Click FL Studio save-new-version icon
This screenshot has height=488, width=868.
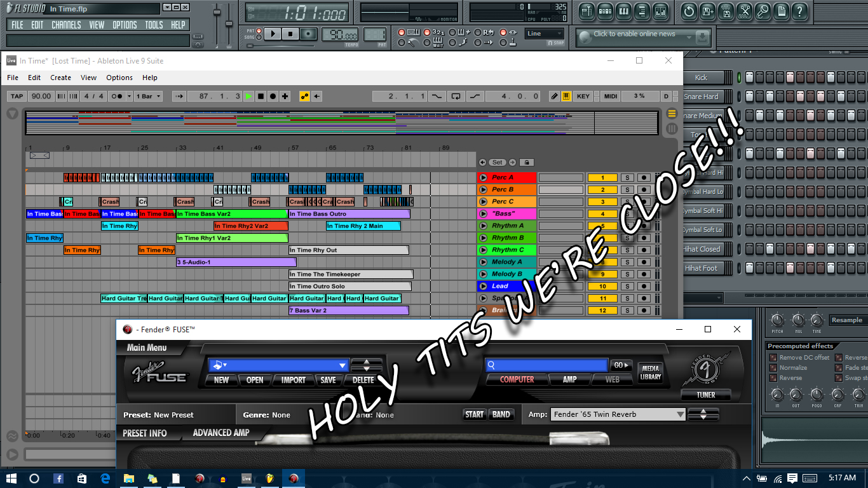[x=707, y=11]
